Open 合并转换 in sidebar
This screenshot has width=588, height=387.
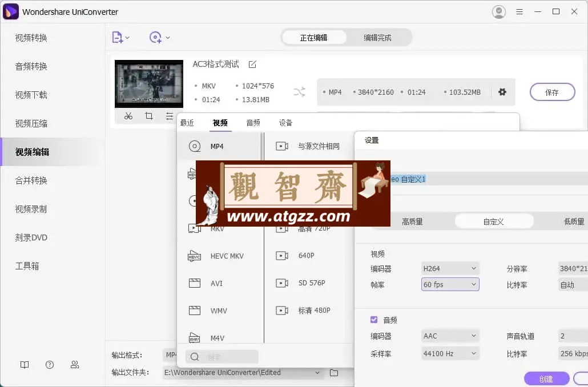[x=31, y=180]
